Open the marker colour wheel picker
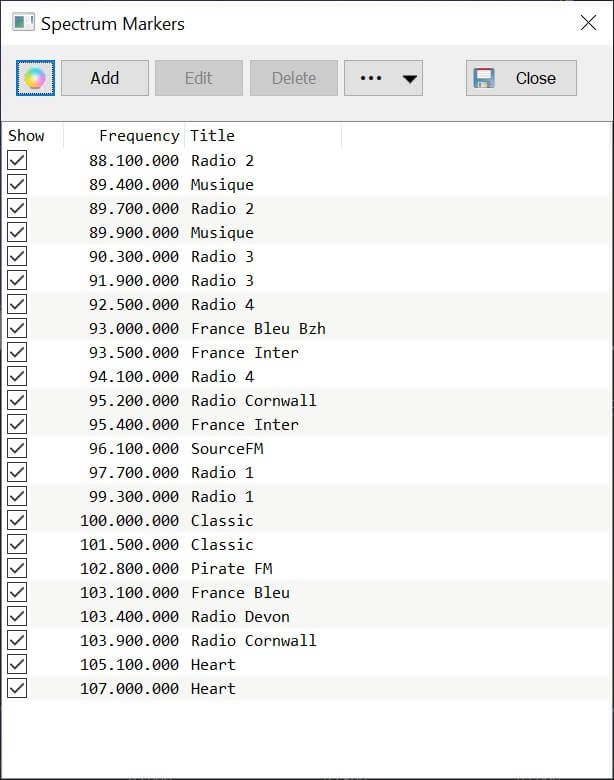Viewport: 614px width, 780px height. tap(35, 78)
